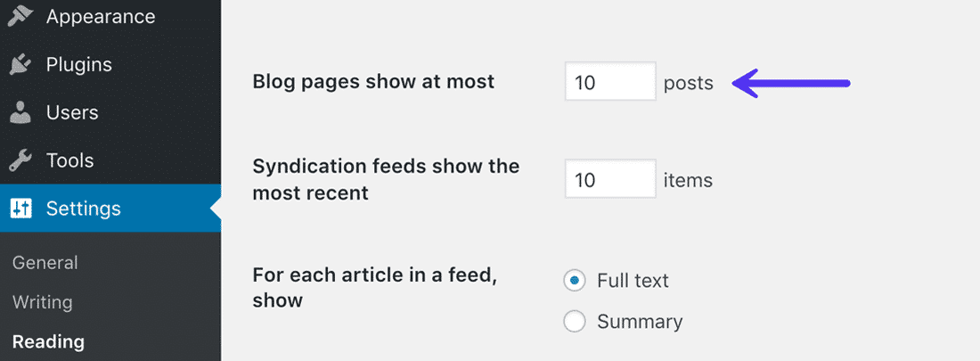This screenshot has height=361, width=980.
Task: Select the Summary radio button
Action: tap(575, 322)
